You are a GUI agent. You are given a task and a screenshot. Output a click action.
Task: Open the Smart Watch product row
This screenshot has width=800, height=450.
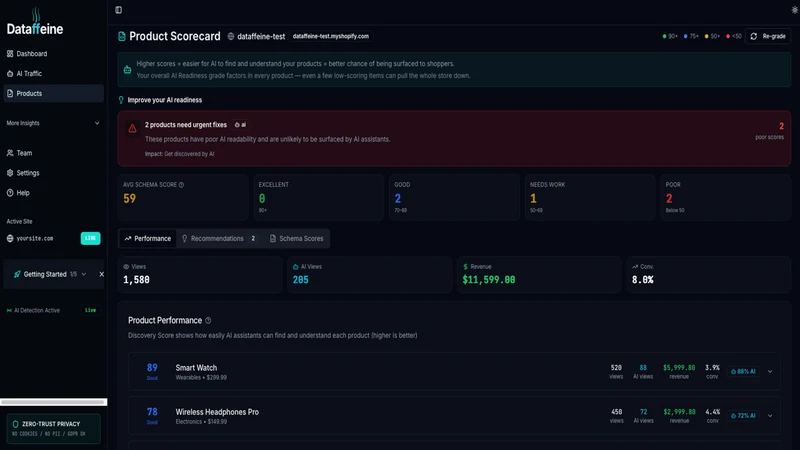454,371
